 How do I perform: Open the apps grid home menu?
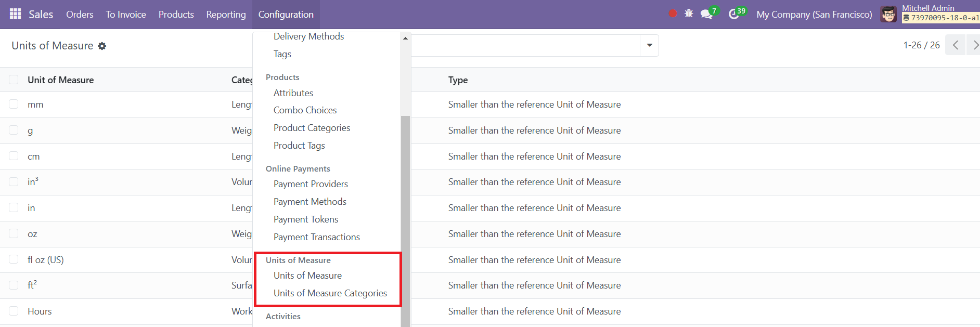pos(16,14)
